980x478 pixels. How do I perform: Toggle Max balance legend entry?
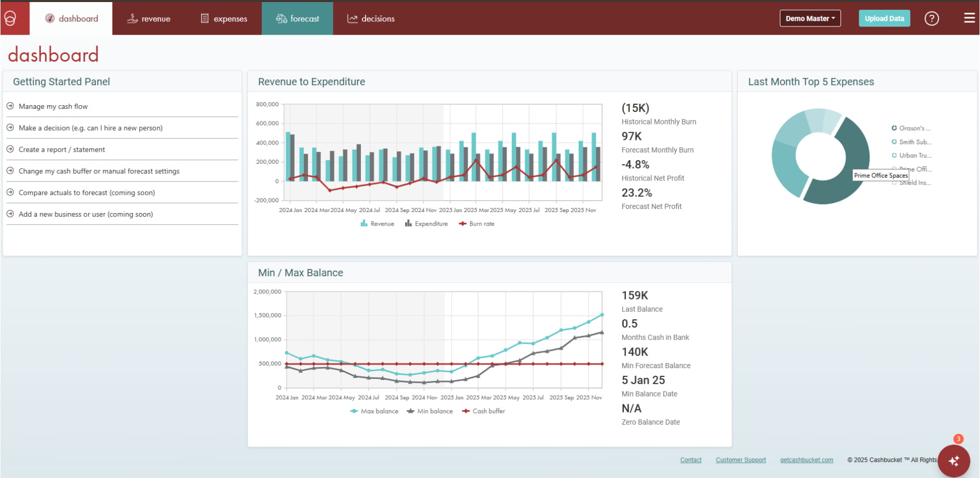tap(374, 411)
